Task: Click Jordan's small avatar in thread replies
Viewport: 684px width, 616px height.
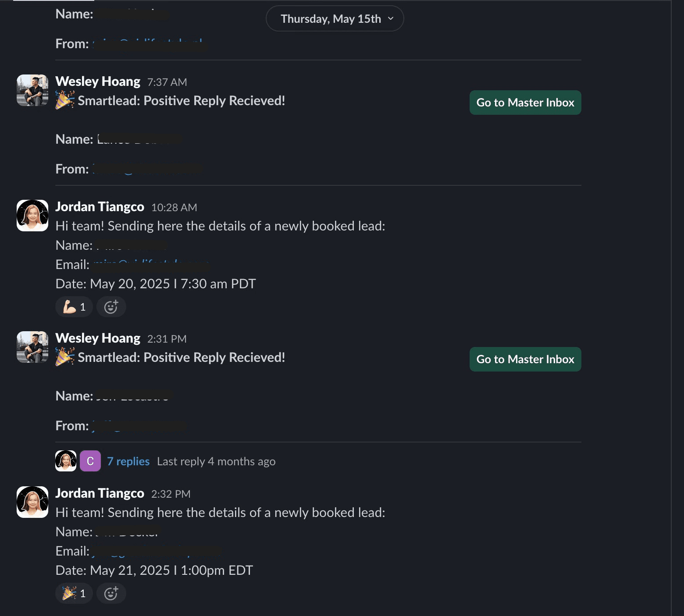Action: (66, 461)
